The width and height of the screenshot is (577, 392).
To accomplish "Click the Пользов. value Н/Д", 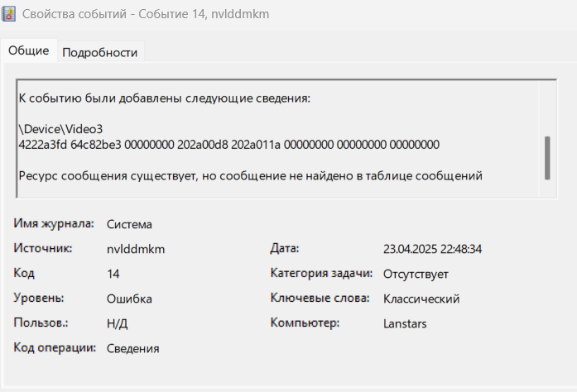I will click(117, 323).
